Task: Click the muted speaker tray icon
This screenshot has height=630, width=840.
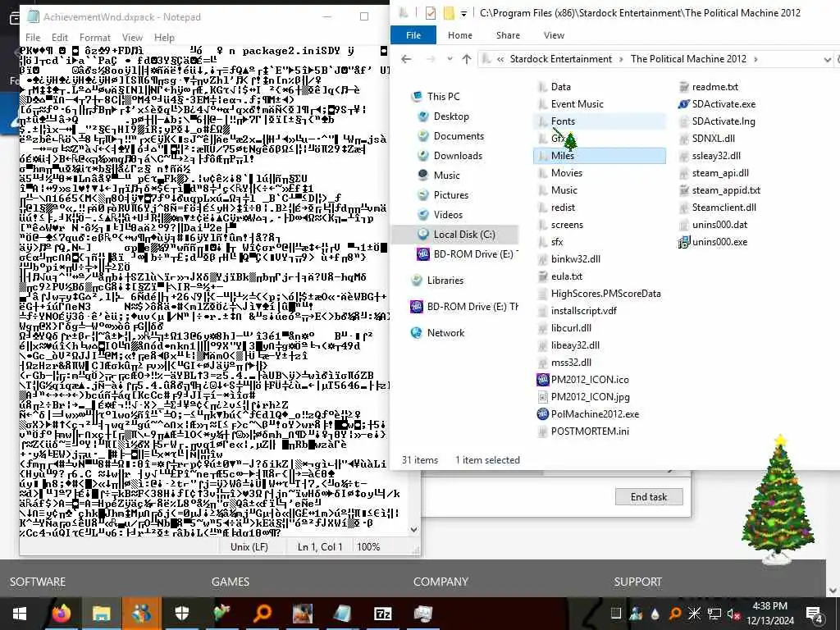Action: click(733, 614)
